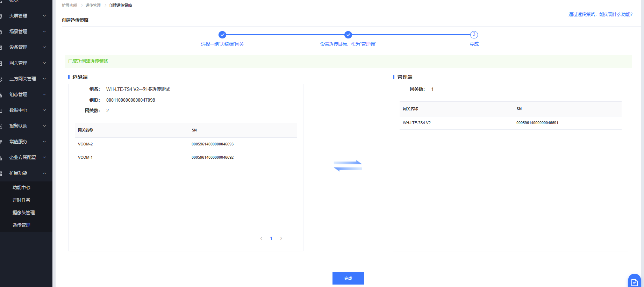Collapse the 扩展功能 sidebar section
The height and width of the screenshot is (287, 644).
coord(44,173)
